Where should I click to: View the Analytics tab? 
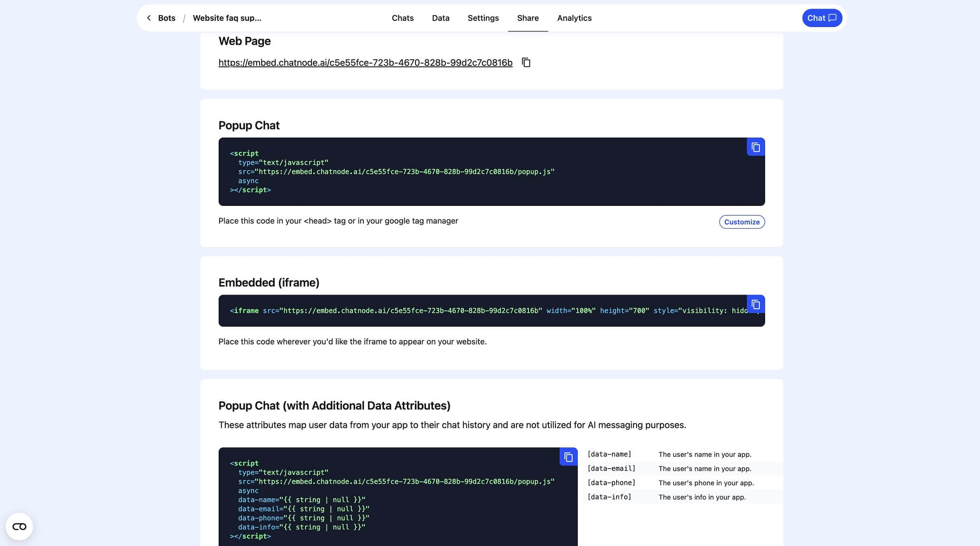(x=574, y=18)
